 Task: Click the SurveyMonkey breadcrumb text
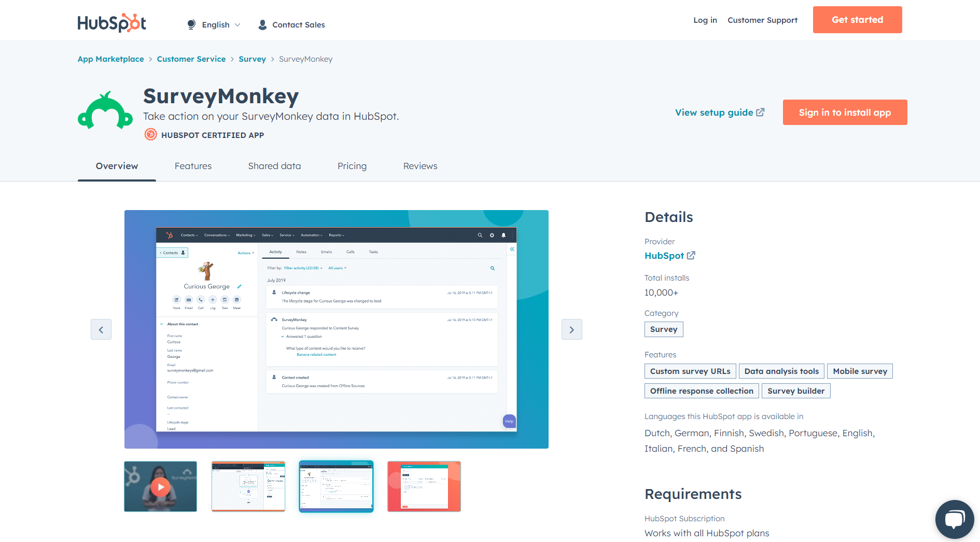tap(306, 59)
